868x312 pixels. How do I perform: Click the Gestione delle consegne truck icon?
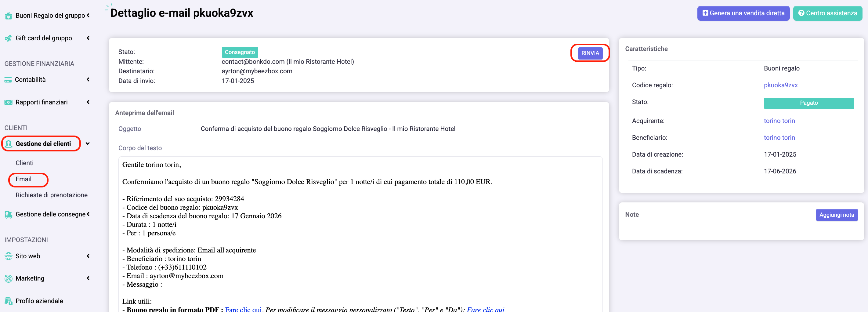click(x=9, y=214)
